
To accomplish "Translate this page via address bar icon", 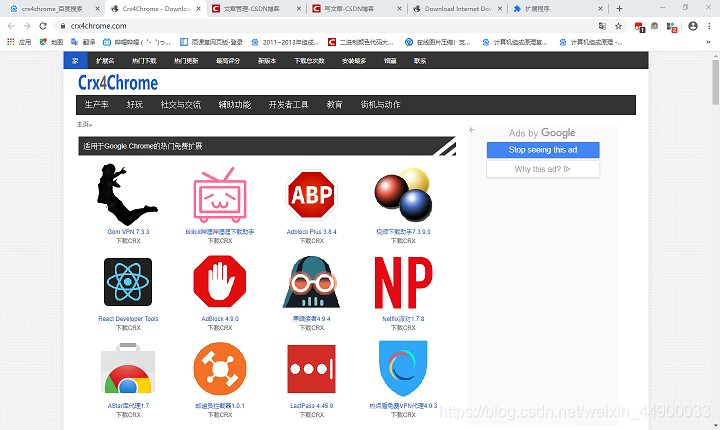I will point(602,26).
